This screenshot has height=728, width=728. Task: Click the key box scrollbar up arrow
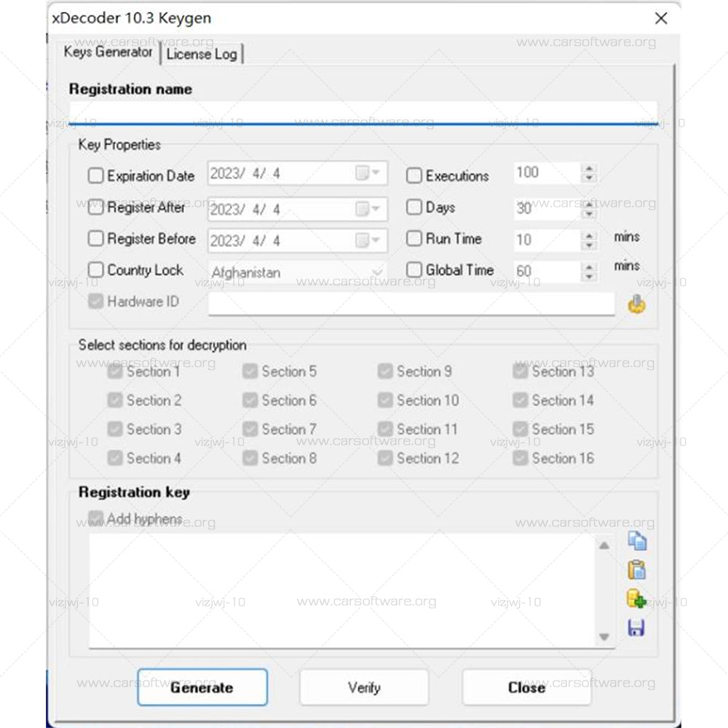[x=604, y=545]
